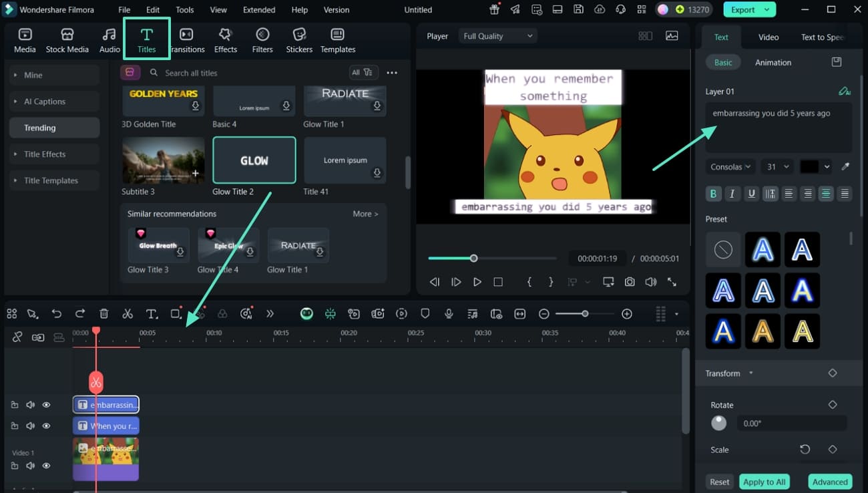Open the Full Quality playback dropdown
This screenshot has width=868, height=493.
tap(499, 36)
